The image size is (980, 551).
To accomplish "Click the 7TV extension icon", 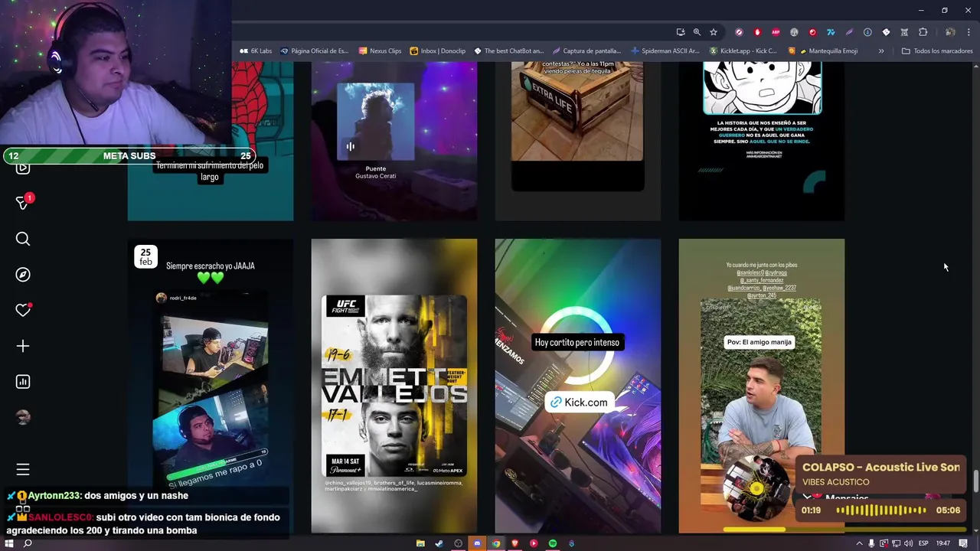I will [x=831, y=32].
